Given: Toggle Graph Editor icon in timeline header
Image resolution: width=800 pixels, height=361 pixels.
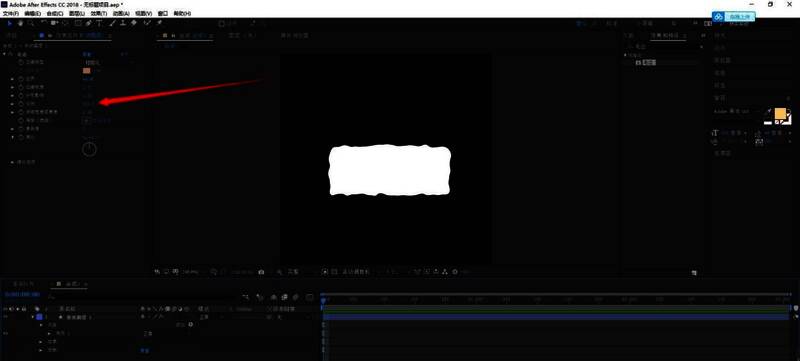Looking at the screenshot, I should click(310, 297).
